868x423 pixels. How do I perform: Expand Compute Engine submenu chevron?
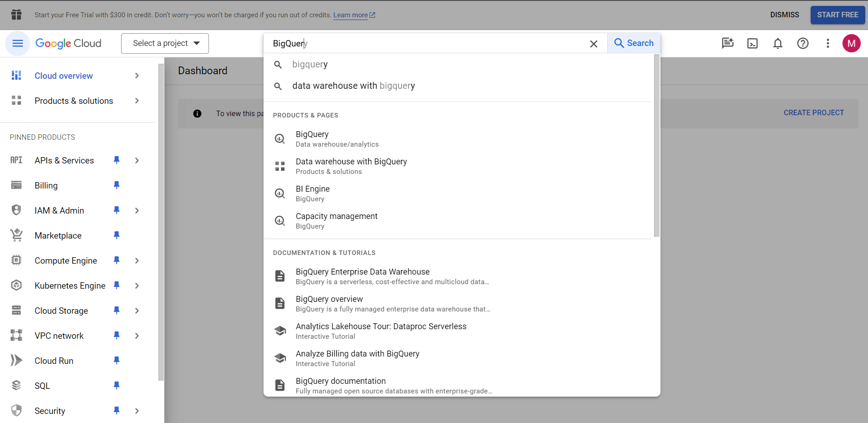(x=137, y=260)
